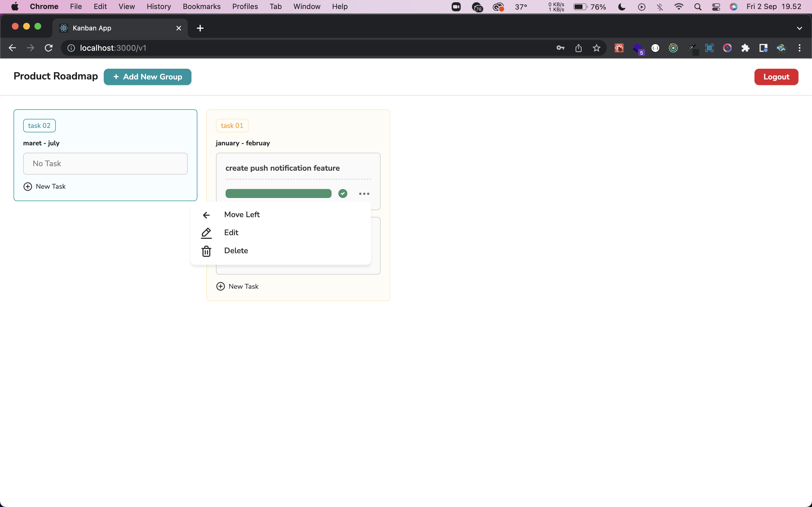Screen dimensions: 812x507
Task: Open the React Developer Tools extension
Action: (619, 48)
